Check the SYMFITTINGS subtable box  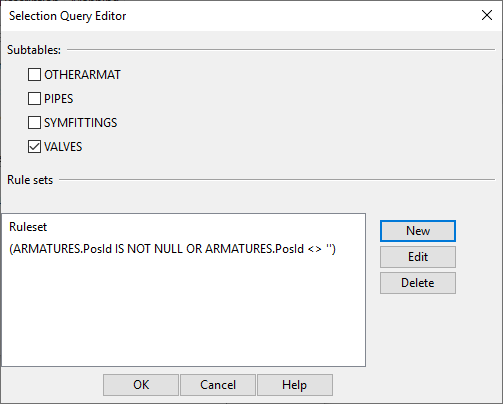pos(34,123)
